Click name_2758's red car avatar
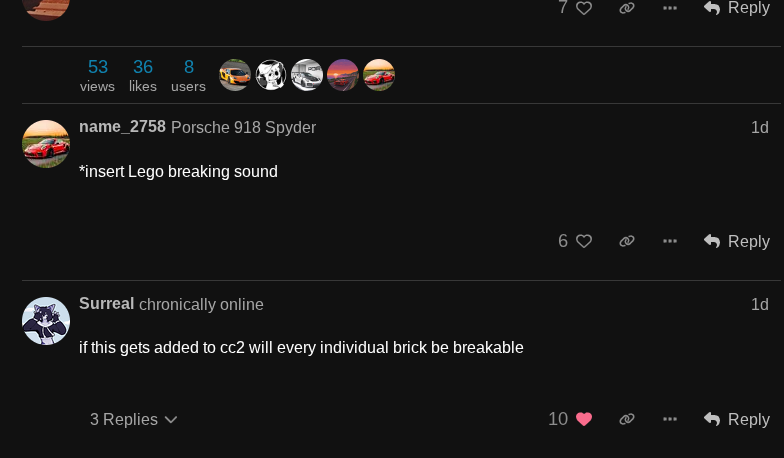Image resolution: width=784 pixels, height=458 pixels. pyautogui.click(x=46, y=144)
